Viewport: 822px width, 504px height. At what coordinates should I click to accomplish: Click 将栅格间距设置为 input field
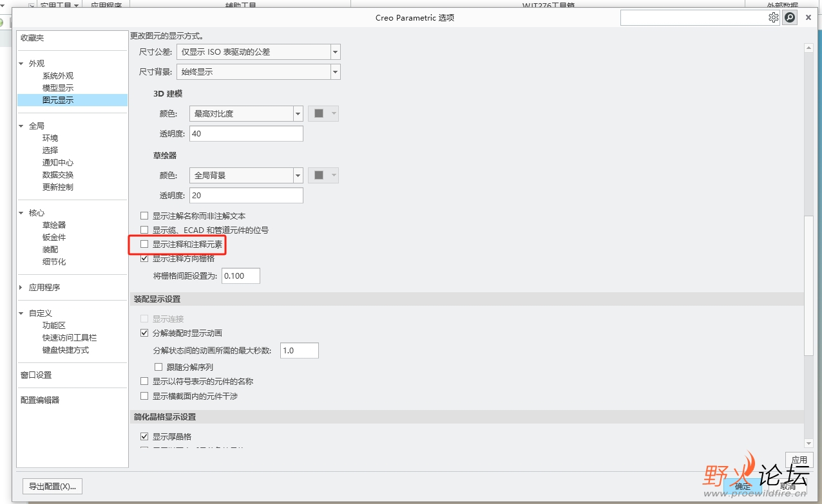(241, 275)
